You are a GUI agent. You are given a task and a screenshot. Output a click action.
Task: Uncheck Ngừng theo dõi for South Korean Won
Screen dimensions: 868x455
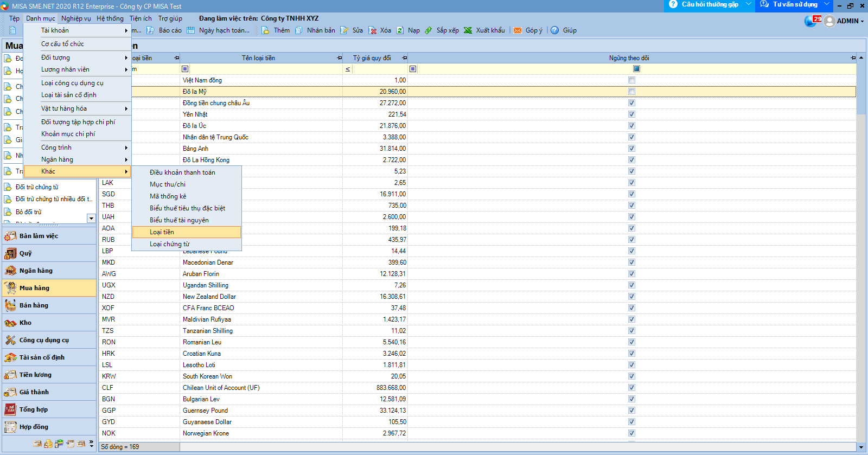click(x=631, y=376)
